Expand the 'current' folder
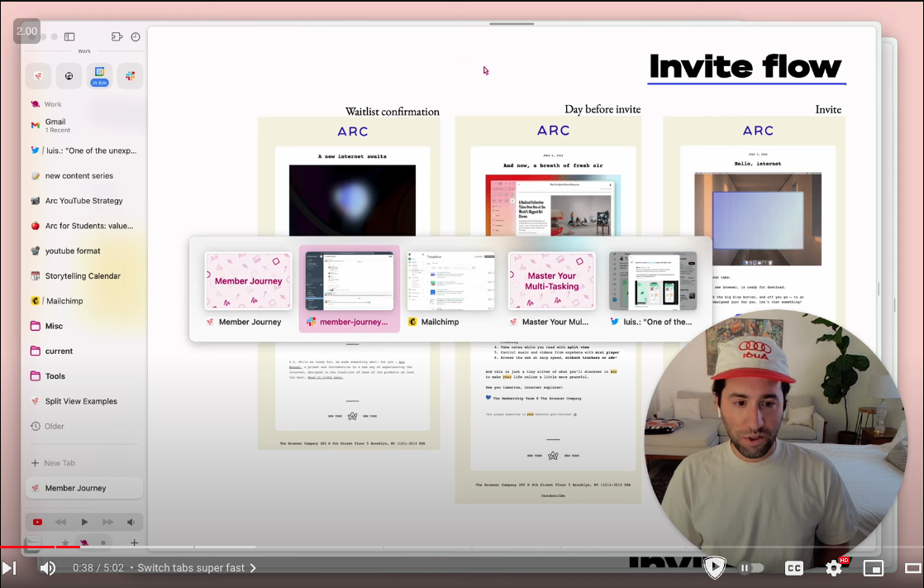The height and width of the screenshot is (588, 924). click(84, 351)
